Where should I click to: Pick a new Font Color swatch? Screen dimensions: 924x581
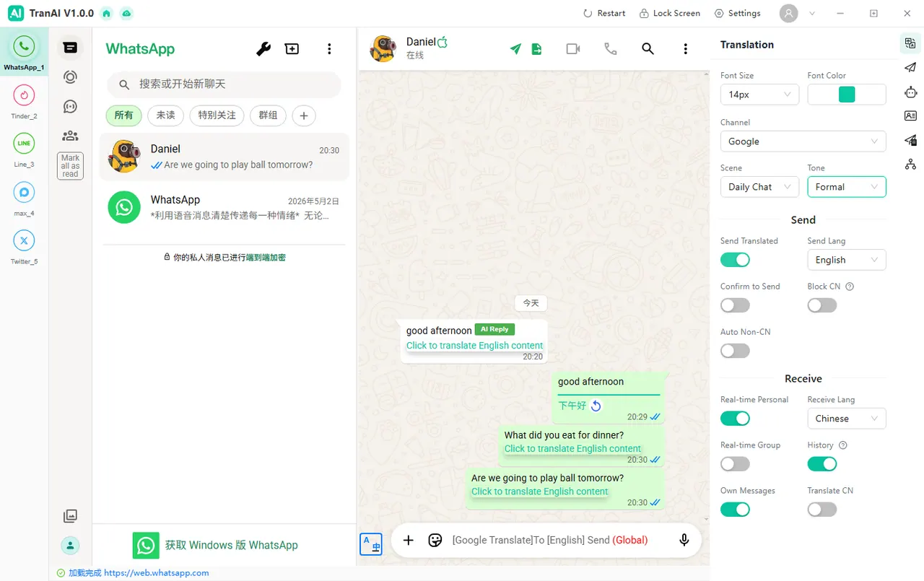coord(847,95)
